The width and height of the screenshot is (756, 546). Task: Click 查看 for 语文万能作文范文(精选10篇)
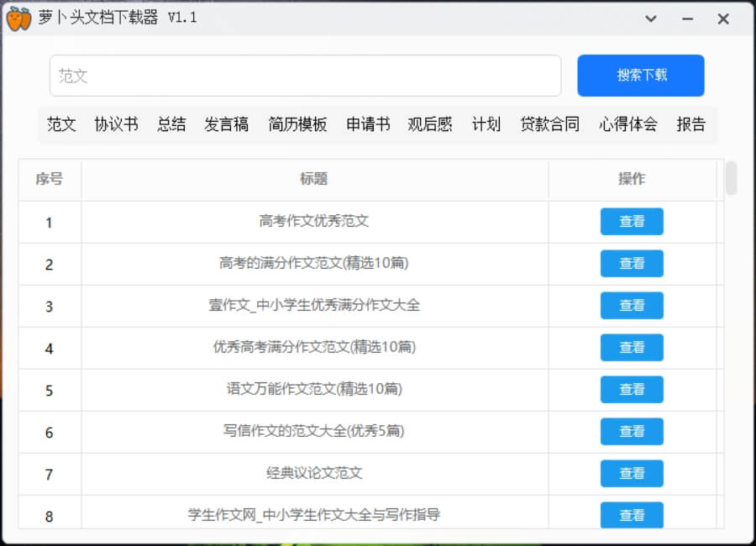point(632,389)
